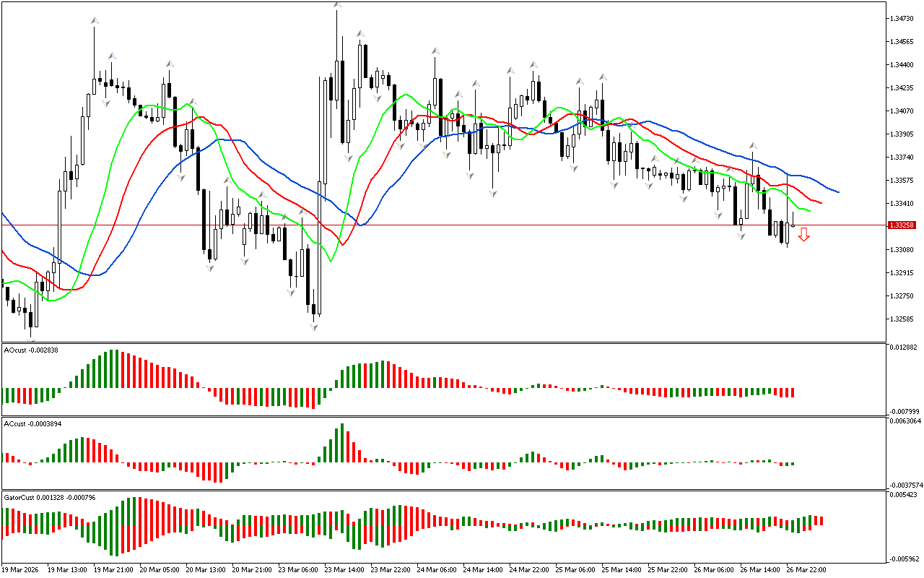Click the right end of the blue Alligator line
The image size is (924, 578).
pos(837,192)
